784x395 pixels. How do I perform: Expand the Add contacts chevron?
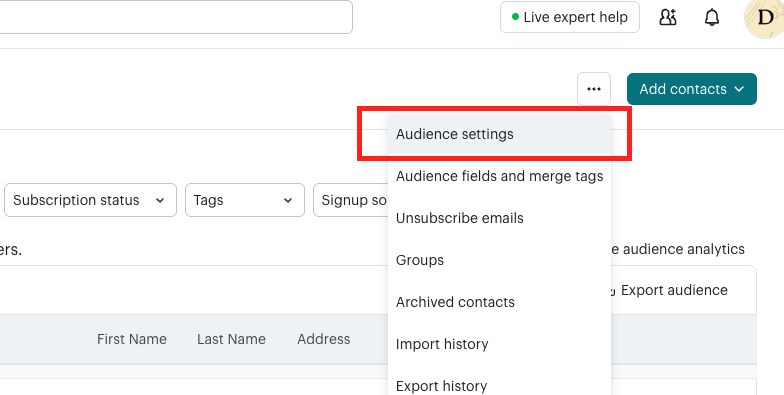(739, 89)
